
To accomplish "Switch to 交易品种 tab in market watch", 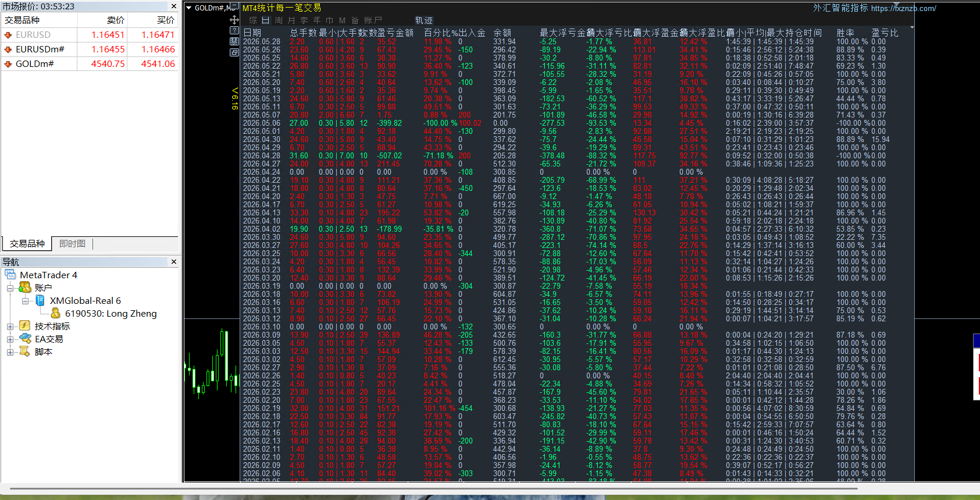I will click(x=27, y=244).
